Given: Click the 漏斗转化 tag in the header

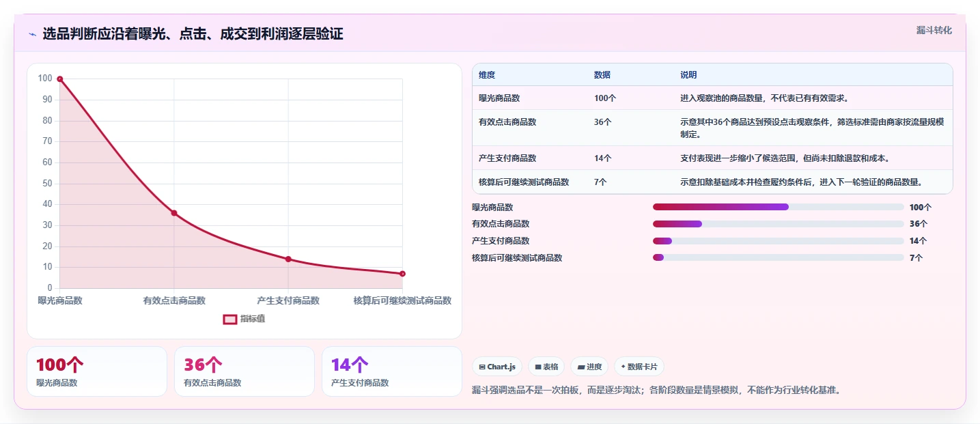Looking at the screenshot, I should click(x=934, y=30).
